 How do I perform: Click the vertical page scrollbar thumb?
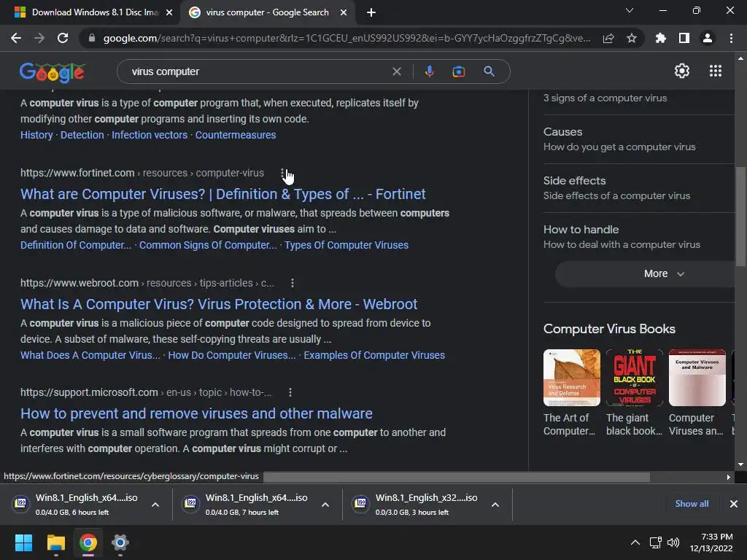(740, 217)
